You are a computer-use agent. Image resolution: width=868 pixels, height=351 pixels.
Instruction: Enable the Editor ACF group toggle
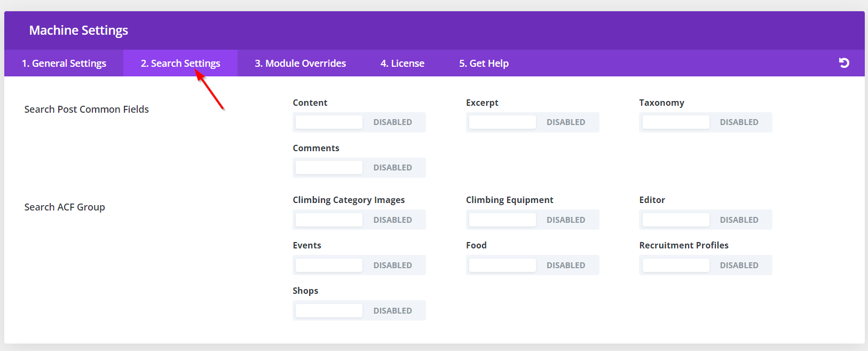[x=705, y=220]
